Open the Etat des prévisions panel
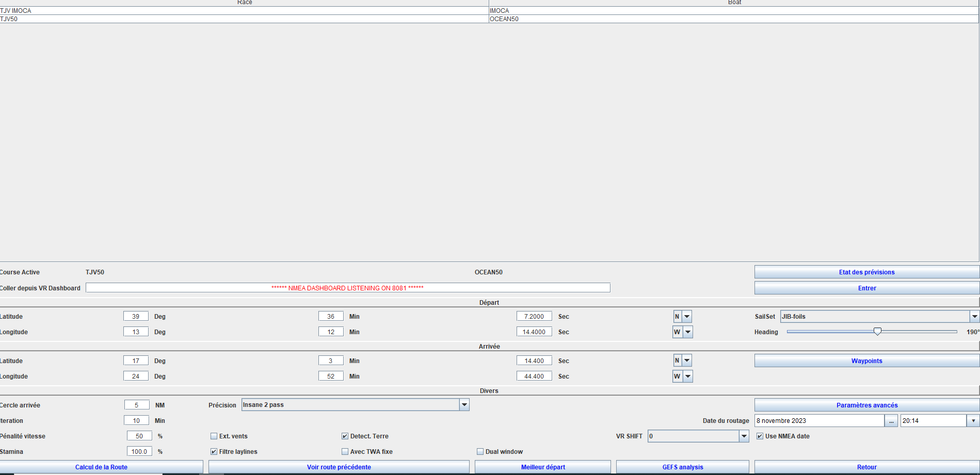 866,272
